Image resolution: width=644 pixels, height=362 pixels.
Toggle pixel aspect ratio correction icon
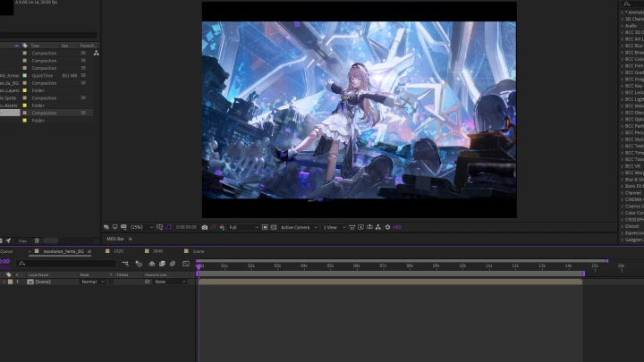click(x=352, y=227)
